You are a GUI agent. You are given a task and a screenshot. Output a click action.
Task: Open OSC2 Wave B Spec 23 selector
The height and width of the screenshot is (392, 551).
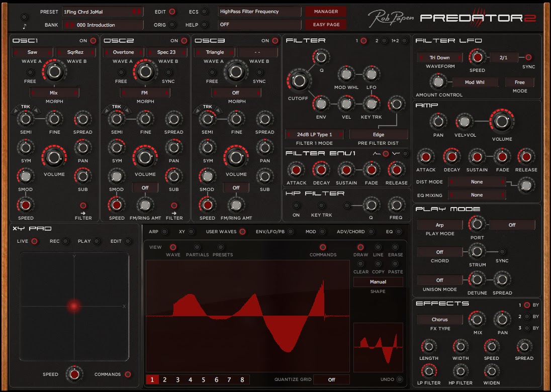[166, 52]
